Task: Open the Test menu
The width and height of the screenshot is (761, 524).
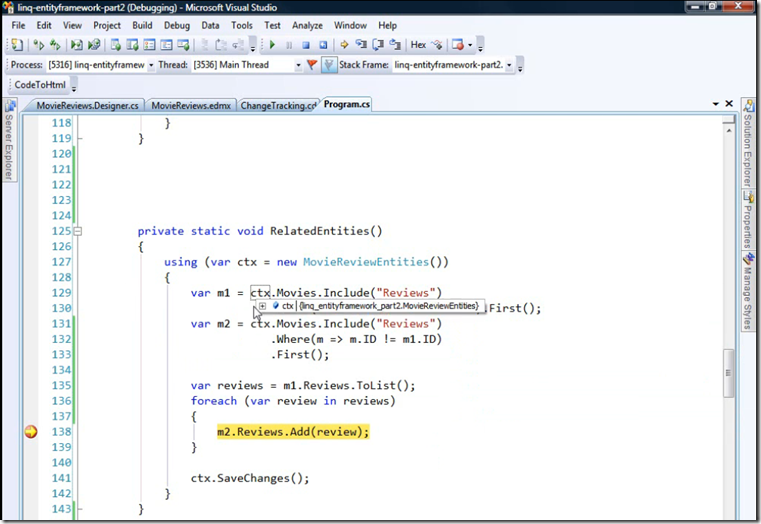Action: click(272, 25)
